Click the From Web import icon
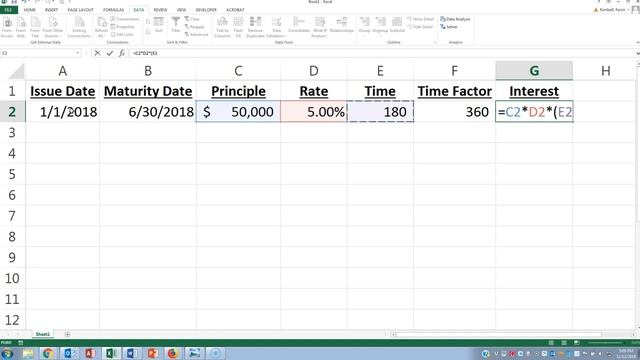The image size is (640, 360). click(21, 27)
